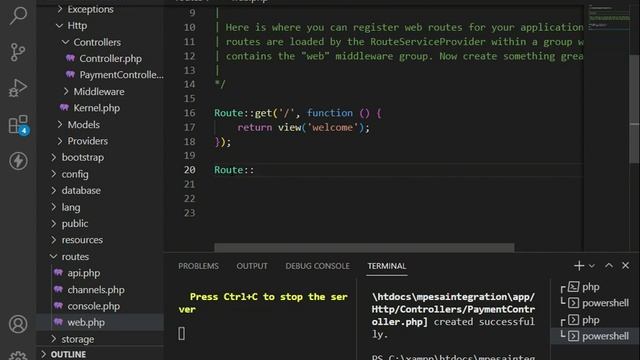Image resolution: width=640 pixels, height=360 pixels.
Task: Switch to the PROBLEMS tab
Action: (x=198, y=266)
